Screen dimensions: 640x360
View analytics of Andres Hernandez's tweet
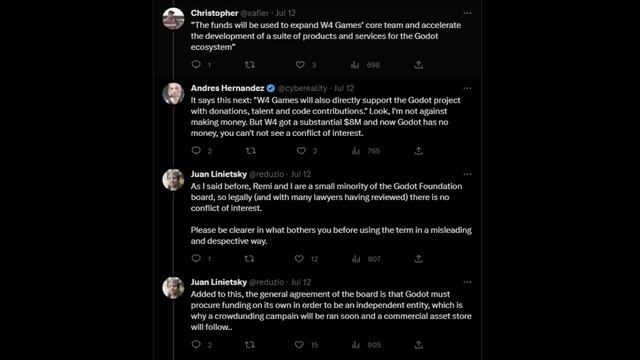click(x=356, y=151)
